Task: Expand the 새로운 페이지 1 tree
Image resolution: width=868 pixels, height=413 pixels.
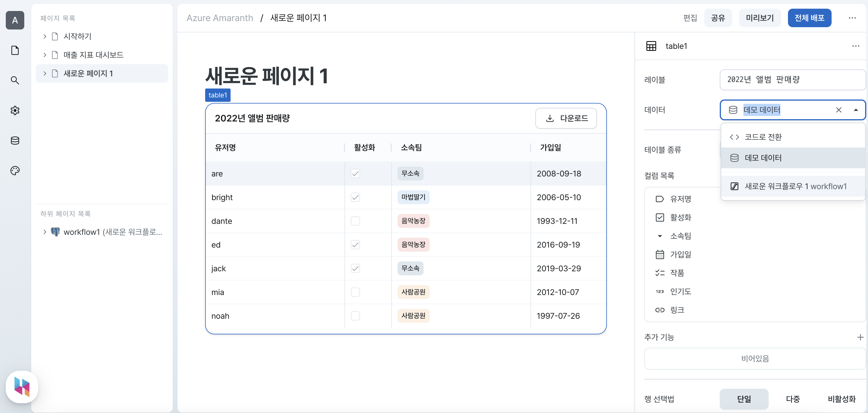Action: [x=44, y=73]
